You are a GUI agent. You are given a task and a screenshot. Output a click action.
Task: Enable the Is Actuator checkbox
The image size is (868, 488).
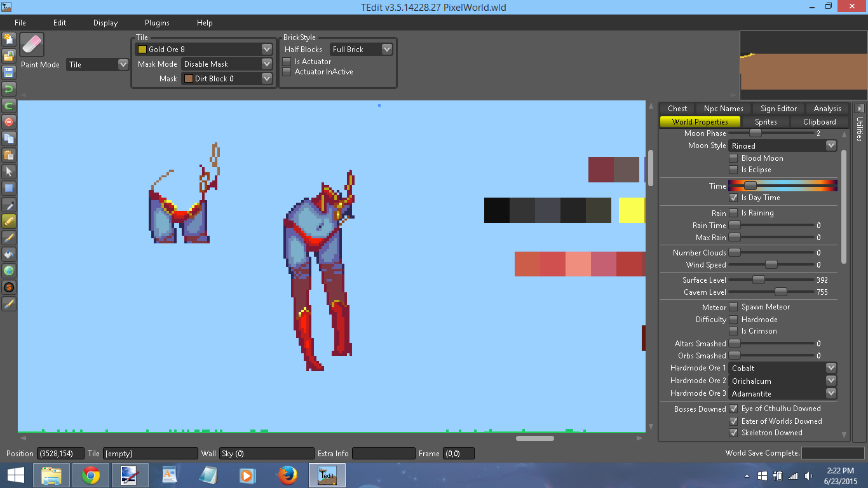[287, 62]
